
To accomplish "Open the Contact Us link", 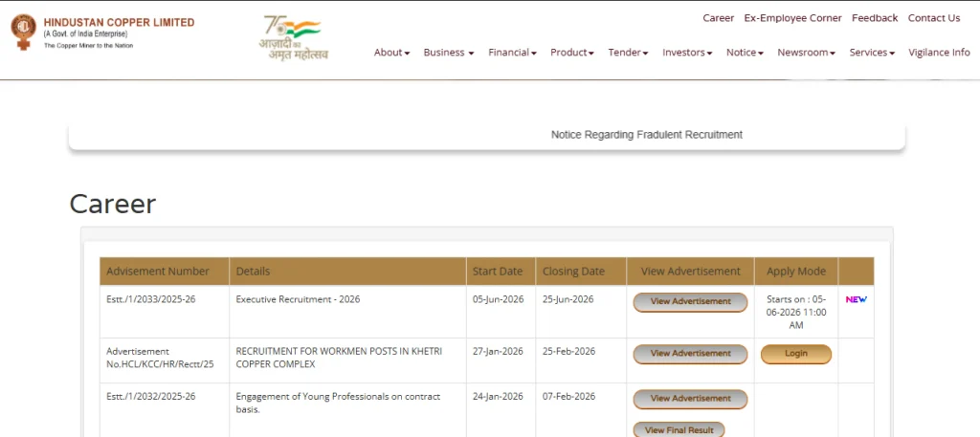I will [x=934, y=18].
